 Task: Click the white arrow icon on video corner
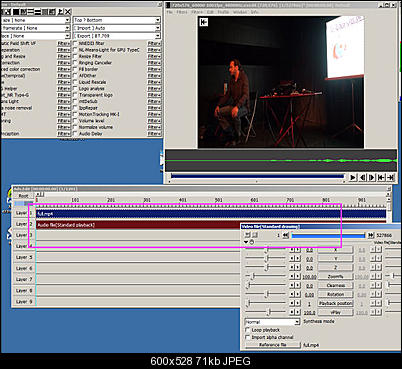coord(204,22)
